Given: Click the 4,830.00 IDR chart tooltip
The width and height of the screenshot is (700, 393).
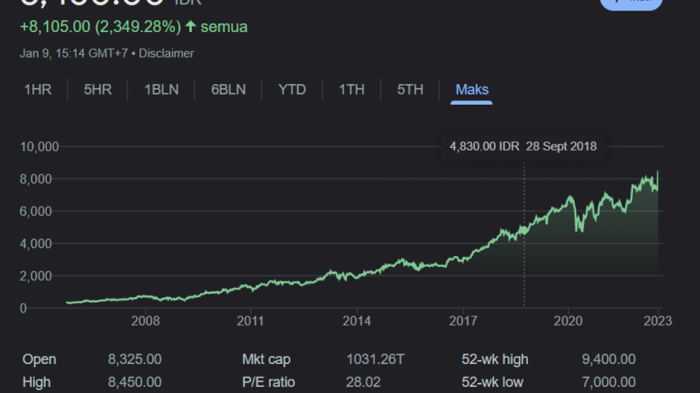Looking at the screenshot, I should coord(523,146).
